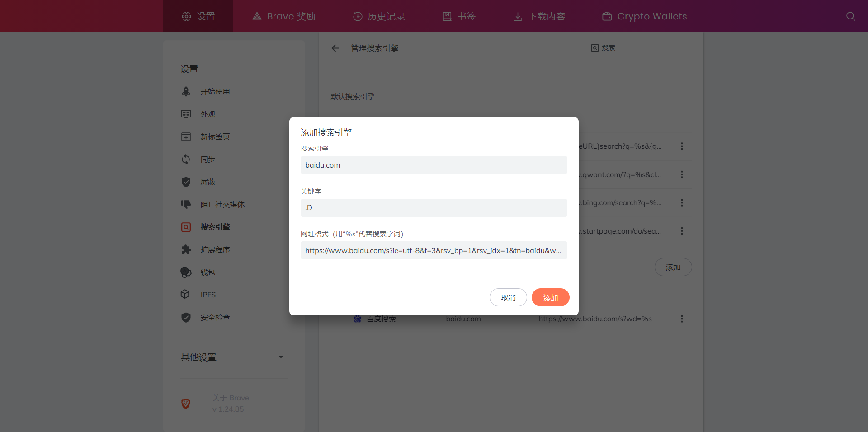The image size is (868, 432).
Task: Select 同步 in sidebar
Action: point(208,160)
